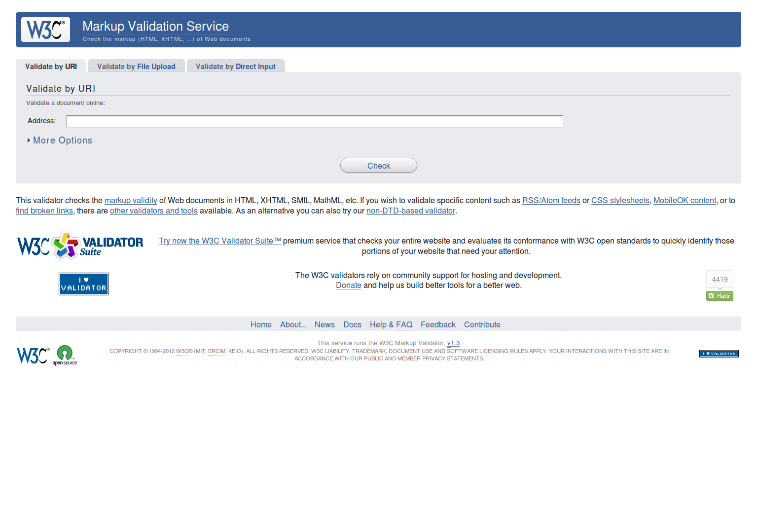Open other validators and tools link
The image size is (757, 532).
[154, 211]
